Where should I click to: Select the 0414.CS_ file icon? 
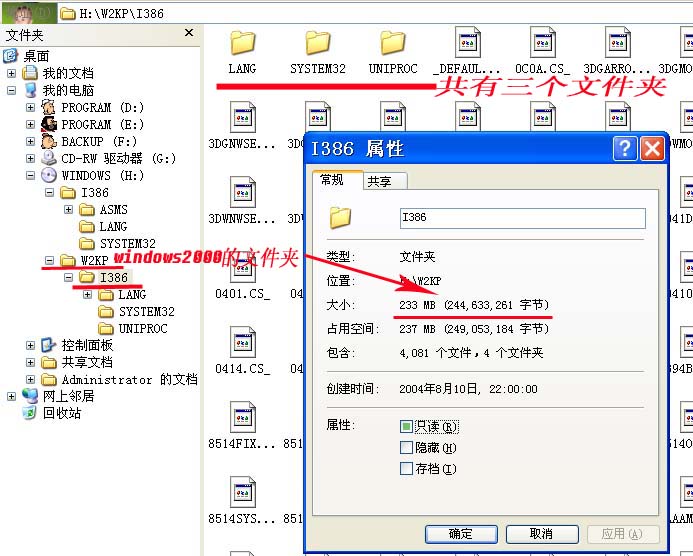(243, 343)
